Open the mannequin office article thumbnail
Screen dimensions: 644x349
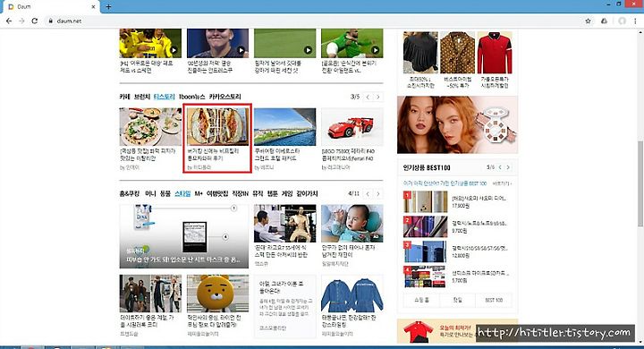pos(285,223)
